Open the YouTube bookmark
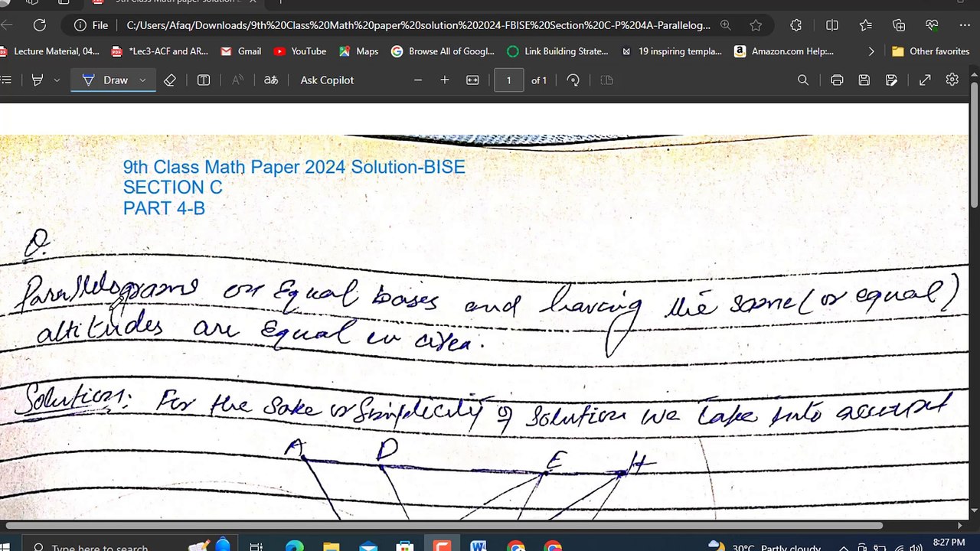The height and width of the screenshot is (551, 980). (300, 51)
